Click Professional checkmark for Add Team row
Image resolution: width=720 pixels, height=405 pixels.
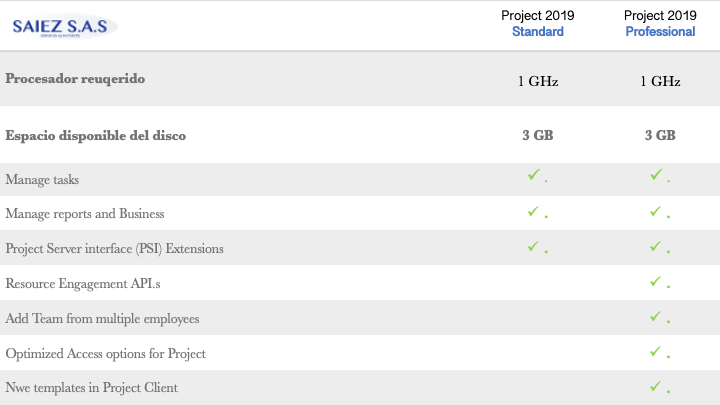click(x=656, y=316)
